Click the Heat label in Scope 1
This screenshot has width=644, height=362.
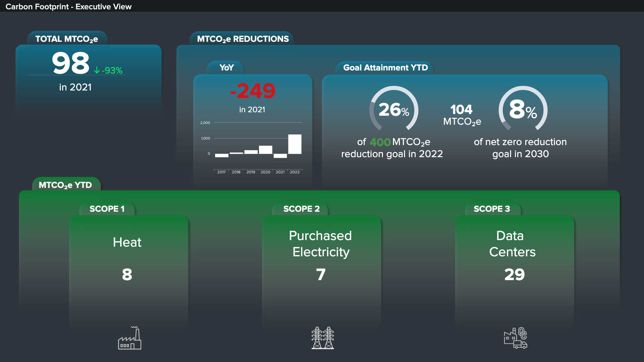click(127, 242)
